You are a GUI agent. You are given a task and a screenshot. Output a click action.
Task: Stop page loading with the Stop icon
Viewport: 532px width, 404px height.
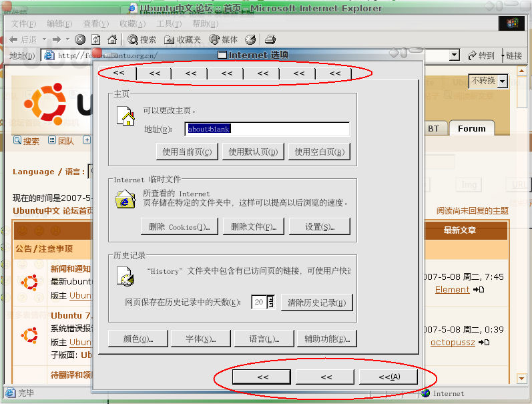coord(80,39)
